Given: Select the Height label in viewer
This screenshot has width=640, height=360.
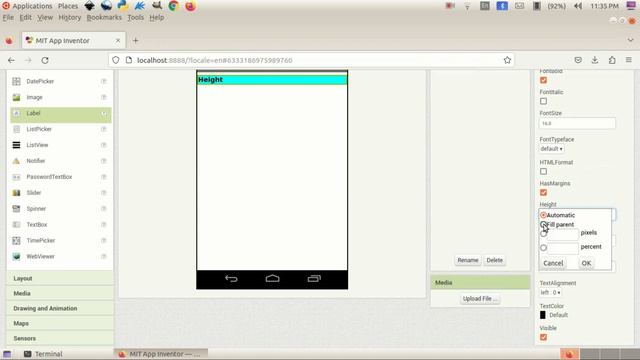Looking at the screenshot, I should pyautogui.click(x=272, y=80).
